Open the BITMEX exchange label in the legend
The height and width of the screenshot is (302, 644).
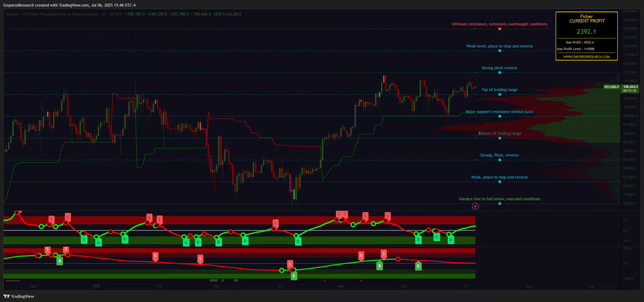click(x=115, y=14)
